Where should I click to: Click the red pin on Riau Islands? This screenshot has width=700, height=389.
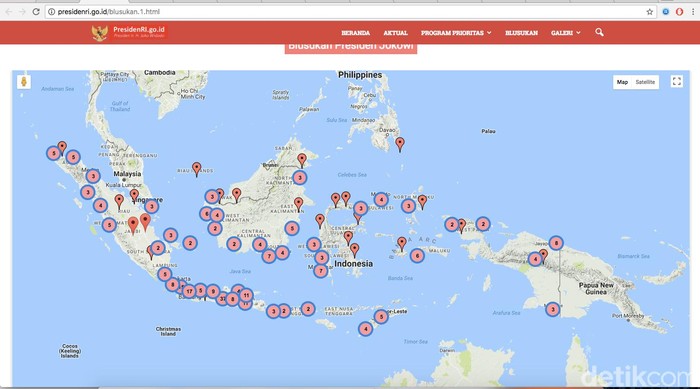click(196, 169)
